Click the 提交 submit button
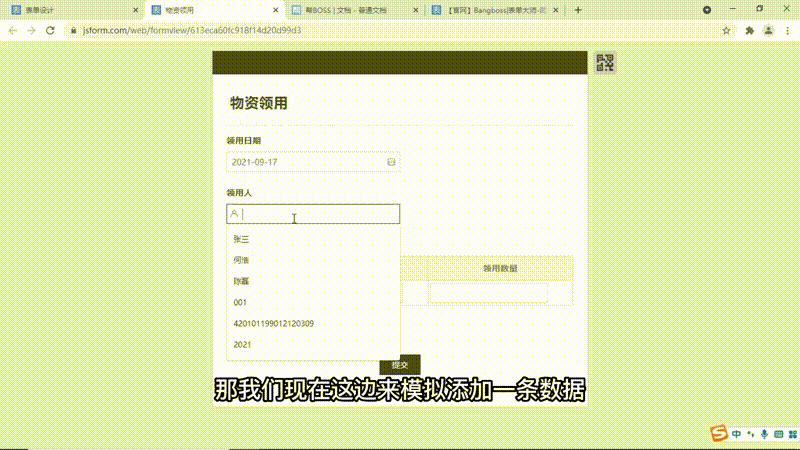This screenshot has width=800, height=450. [x=399, y=365]
